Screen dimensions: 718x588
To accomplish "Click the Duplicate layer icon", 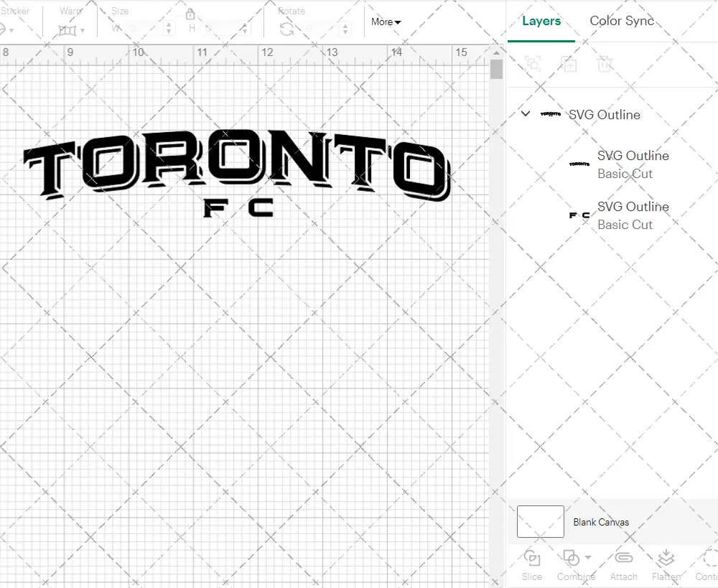I will 569,64.
